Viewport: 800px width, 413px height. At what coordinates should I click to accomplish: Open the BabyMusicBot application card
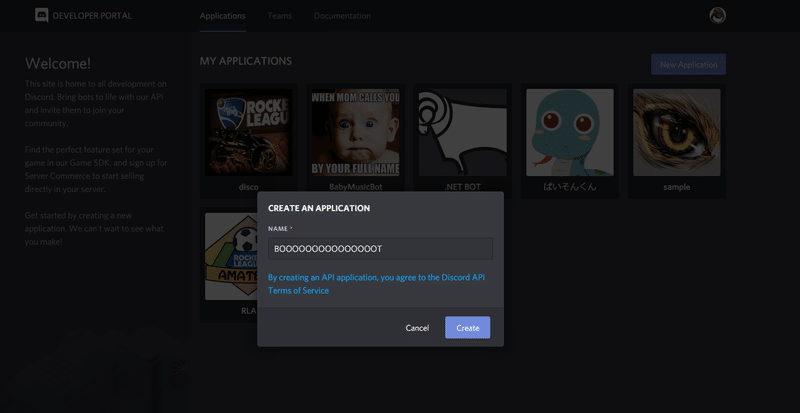[356, 141]
